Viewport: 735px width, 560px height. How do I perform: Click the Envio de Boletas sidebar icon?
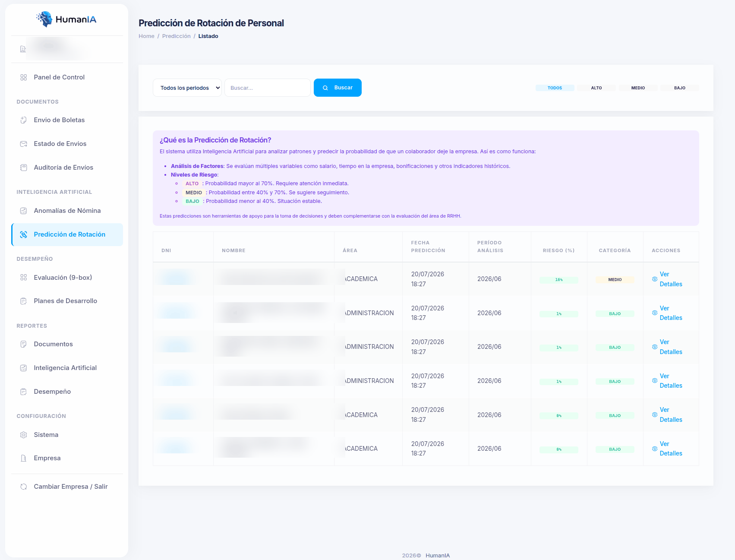[x=24, y=120]
